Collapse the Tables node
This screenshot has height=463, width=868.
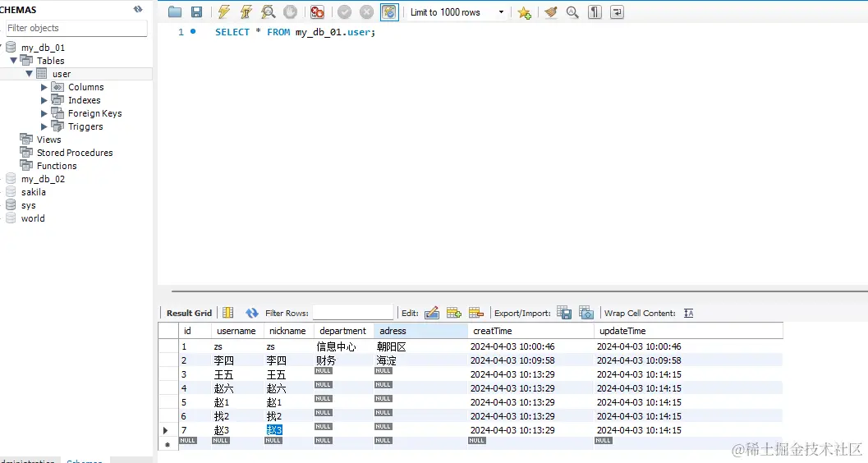(13, 60)
